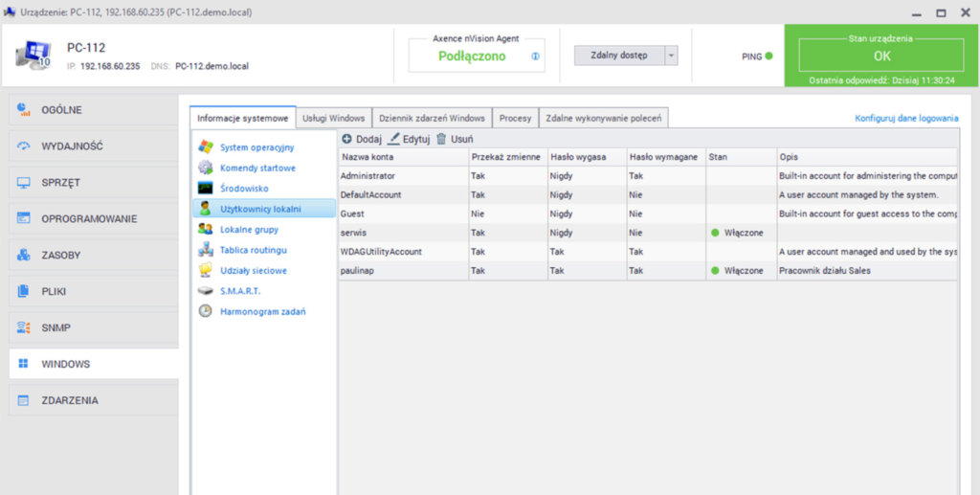Click the Komendy startowe gear icon
The height and width of the screenshot is (495, 980).
tap(205, 168)
